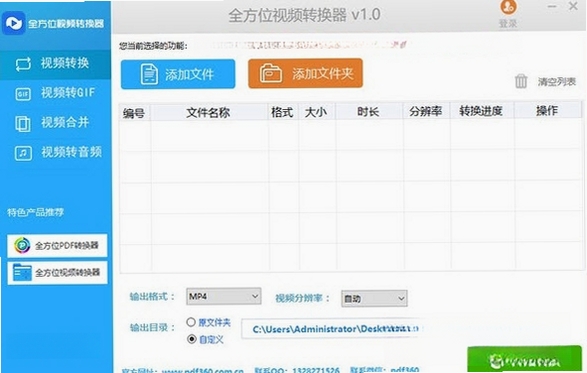
Task: Click the 编号 column header
Action: pos(134,113)
